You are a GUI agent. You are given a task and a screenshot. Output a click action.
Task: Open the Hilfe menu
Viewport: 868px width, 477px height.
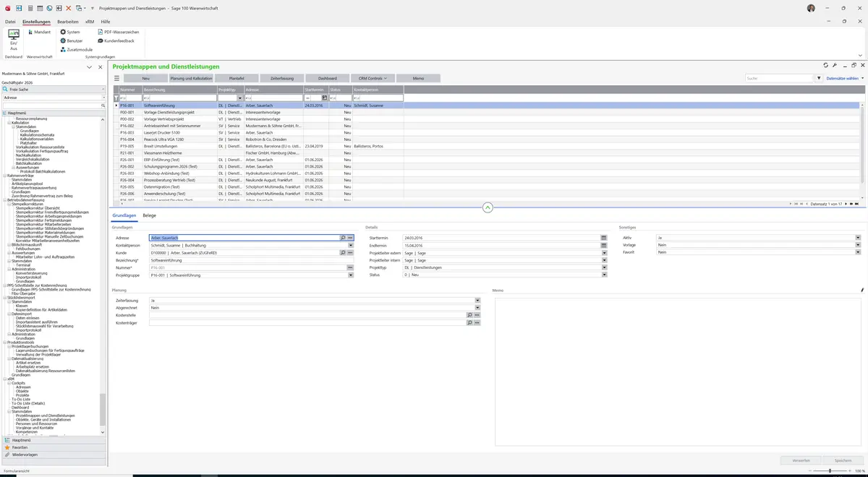(106, 22)
